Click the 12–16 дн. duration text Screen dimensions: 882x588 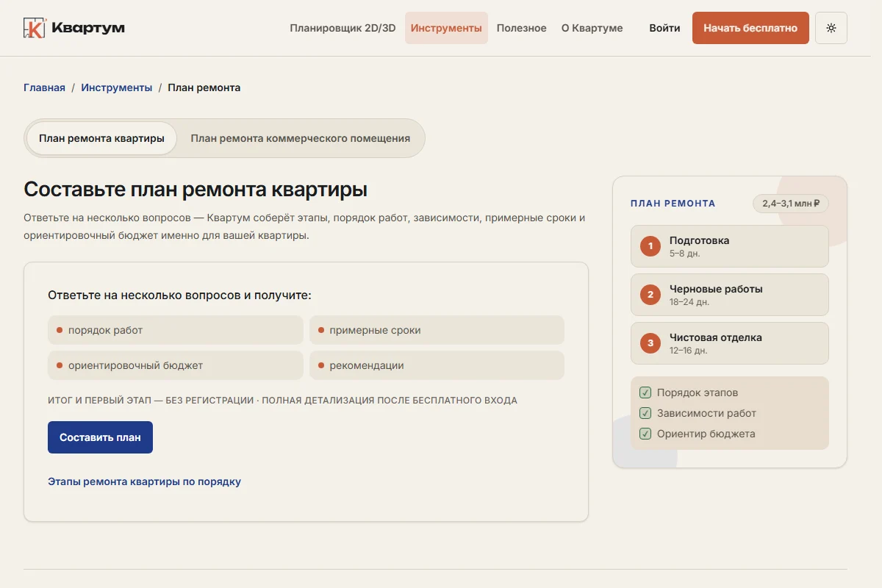pyautogui.click(x=689, y=351)
